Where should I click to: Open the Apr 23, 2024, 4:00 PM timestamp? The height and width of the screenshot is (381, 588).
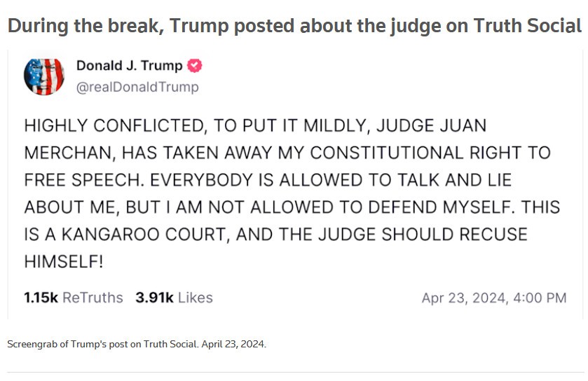tap(494, 298)
